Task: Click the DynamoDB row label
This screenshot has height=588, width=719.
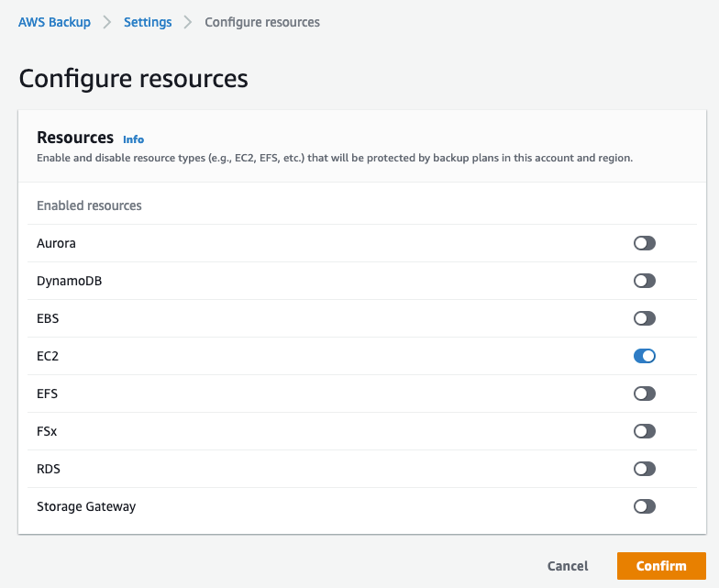Action: (70, 281)
